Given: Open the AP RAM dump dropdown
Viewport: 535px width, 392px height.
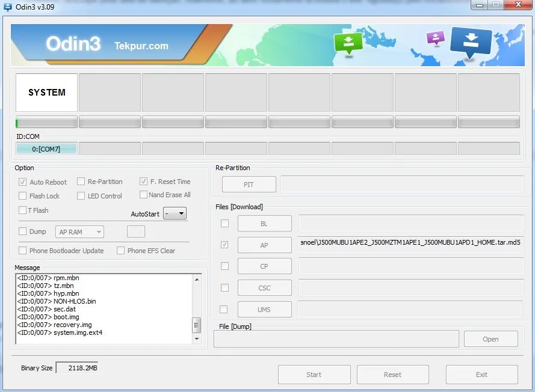Looking at the screenshot, I should click(79, 232).
